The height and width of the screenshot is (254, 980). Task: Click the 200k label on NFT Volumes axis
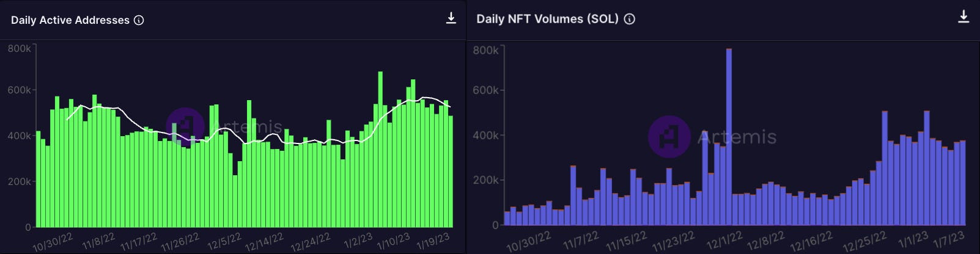[x=485, y=180]
